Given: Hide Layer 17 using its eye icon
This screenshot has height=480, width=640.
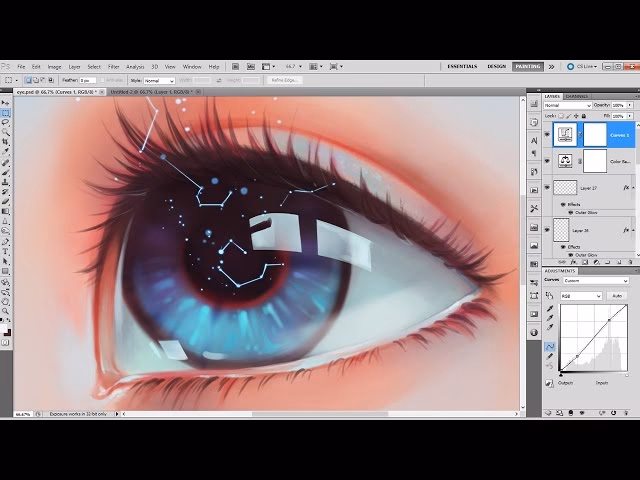Looking at the screenshot, I should pyautogui.click(x=547, y=188).
